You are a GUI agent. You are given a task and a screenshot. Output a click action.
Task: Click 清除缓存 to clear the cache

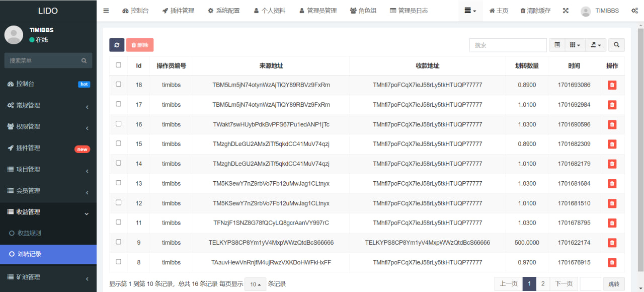[x=535, y=10]
